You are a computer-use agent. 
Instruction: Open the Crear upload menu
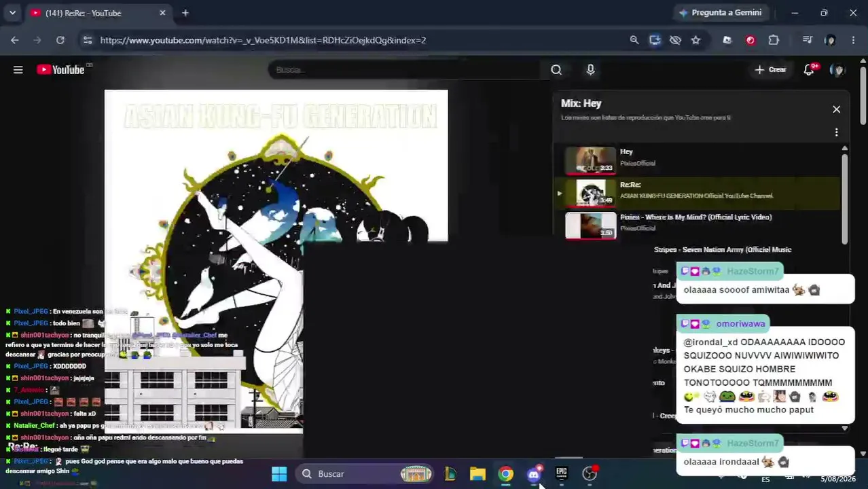pos(770,69)
